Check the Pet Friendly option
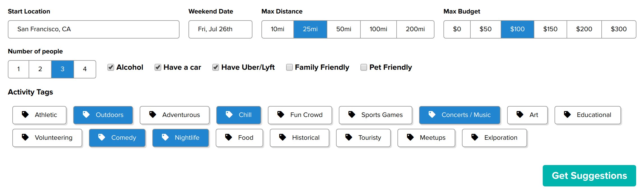 364,67
